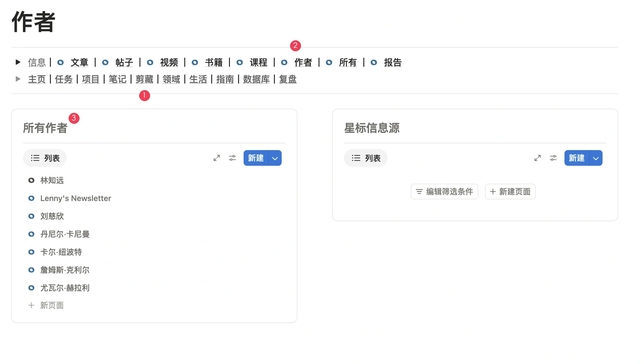Image resolution: width=644 pixels, height=364 pixels.
Task: Click the page icon next to 刘慈欣
Action: [x=31, y=216]
